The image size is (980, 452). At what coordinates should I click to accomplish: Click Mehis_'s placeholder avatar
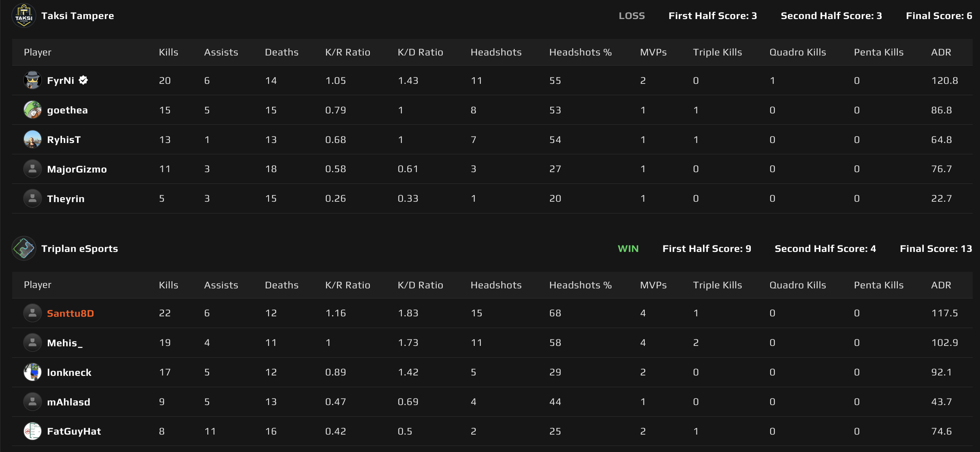pos(33,342)
